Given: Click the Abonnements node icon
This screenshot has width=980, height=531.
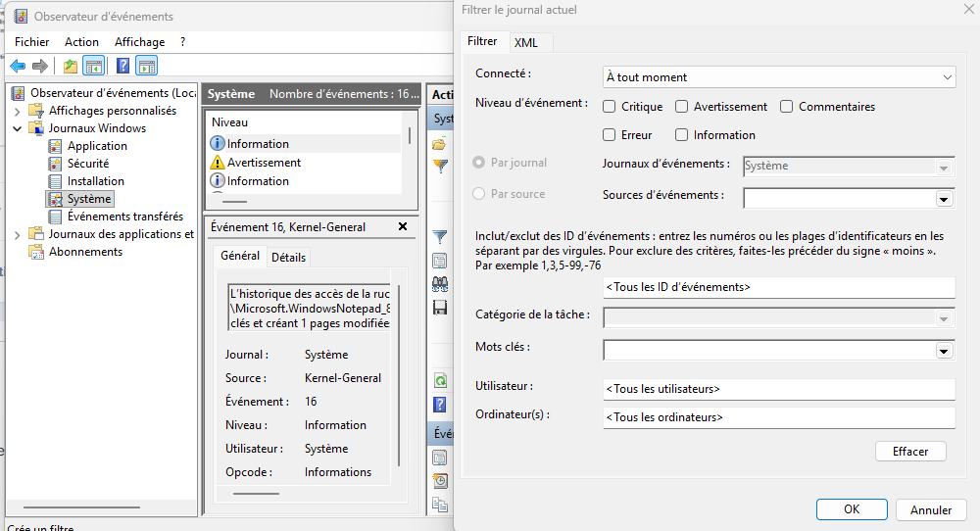Looking at the screenshot, I should pyautogui.click(x=36, y=252).
